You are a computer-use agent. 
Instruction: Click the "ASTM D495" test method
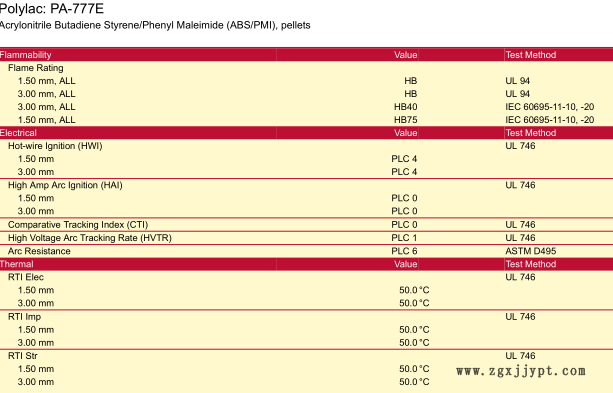pyautogui.click(x=531, y=251)
